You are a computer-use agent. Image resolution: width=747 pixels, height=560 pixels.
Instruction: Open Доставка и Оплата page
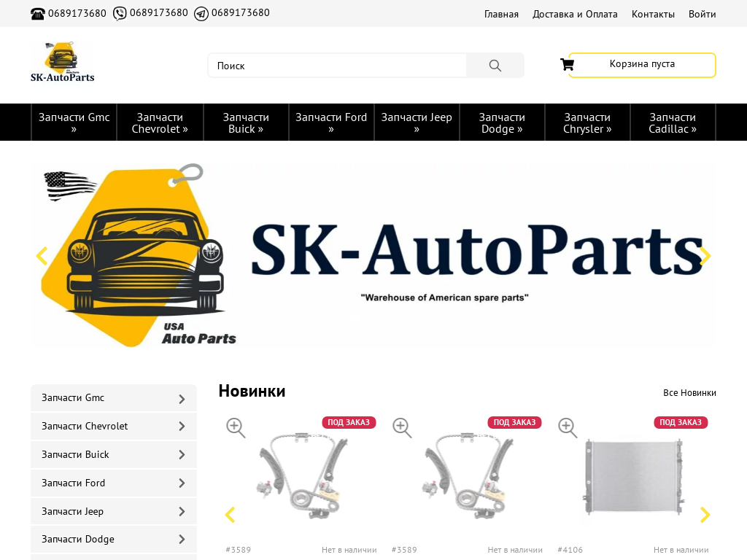click(575, 15)
